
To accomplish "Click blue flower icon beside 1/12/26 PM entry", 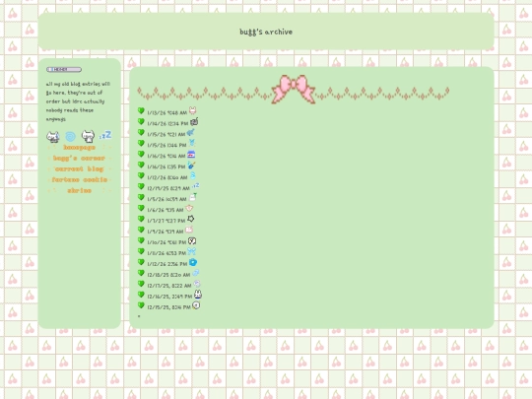I will [193, 262].
